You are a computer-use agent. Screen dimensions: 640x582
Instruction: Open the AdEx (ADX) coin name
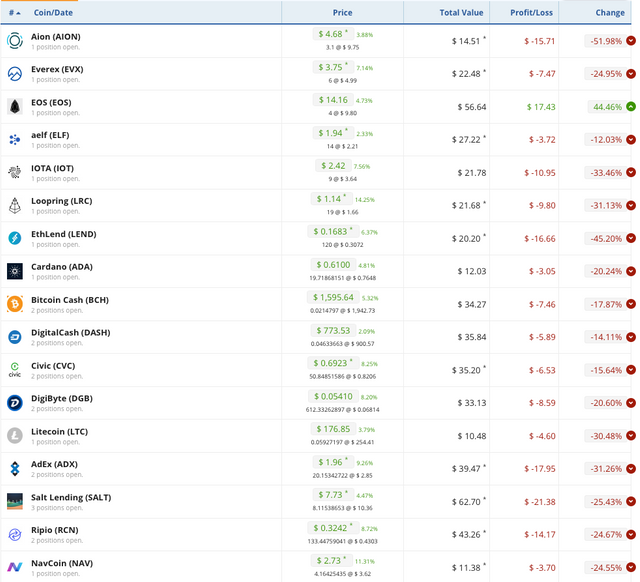coord(54,464)
